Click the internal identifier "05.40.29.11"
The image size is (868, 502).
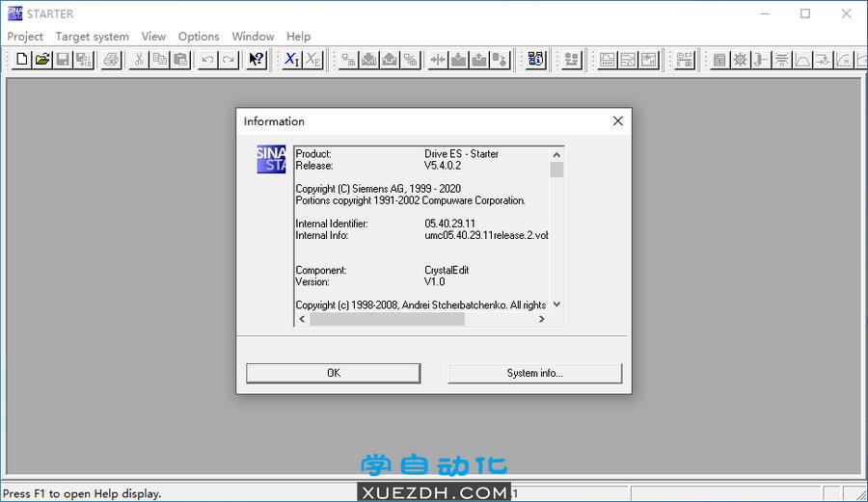(x=449, y=224)
